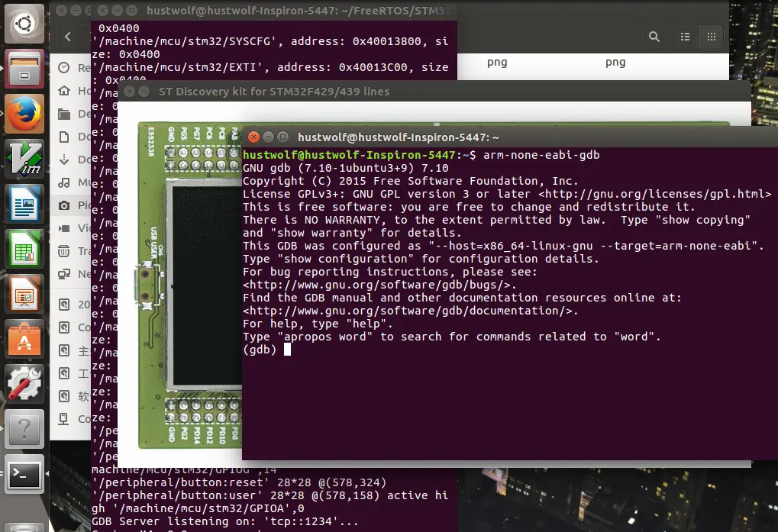Open LibreOffice Impress in the launcher

[x=24, y=295]
